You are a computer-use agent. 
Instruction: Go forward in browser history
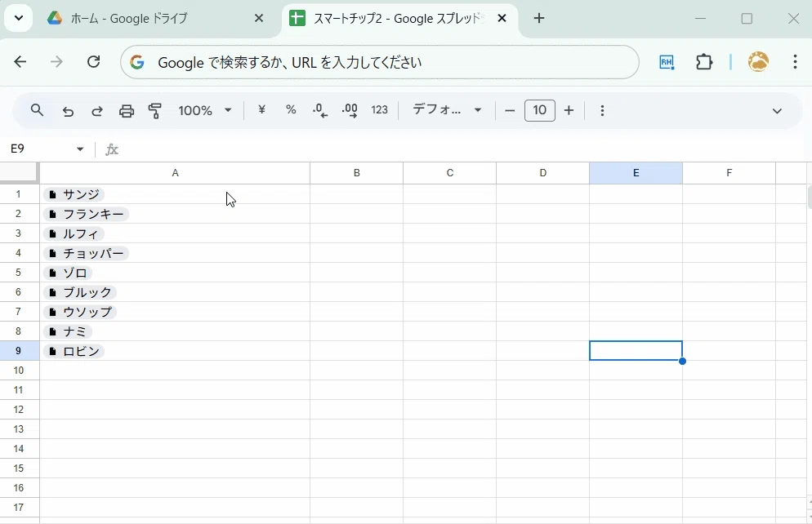pos(56,62)
